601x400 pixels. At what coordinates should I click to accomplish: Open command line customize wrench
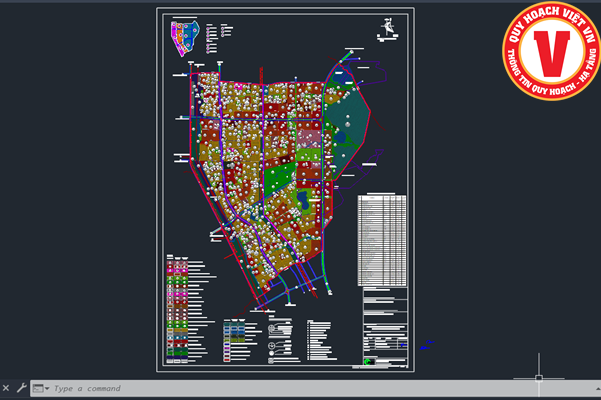pyautogui.click(x=21, y=388)
